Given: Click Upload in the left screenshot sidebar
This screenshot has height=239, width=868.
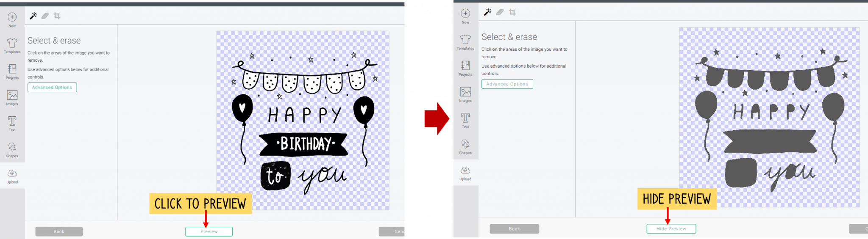Looking at the screenshot, I should pos(12,176).
